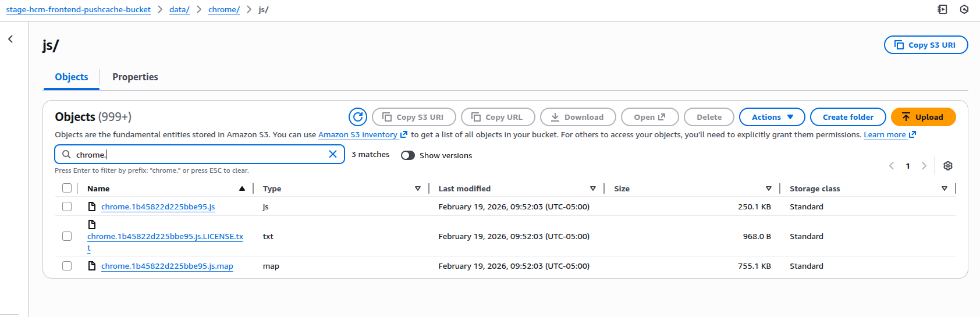Clear the search field with X icon

click(333, 154)
